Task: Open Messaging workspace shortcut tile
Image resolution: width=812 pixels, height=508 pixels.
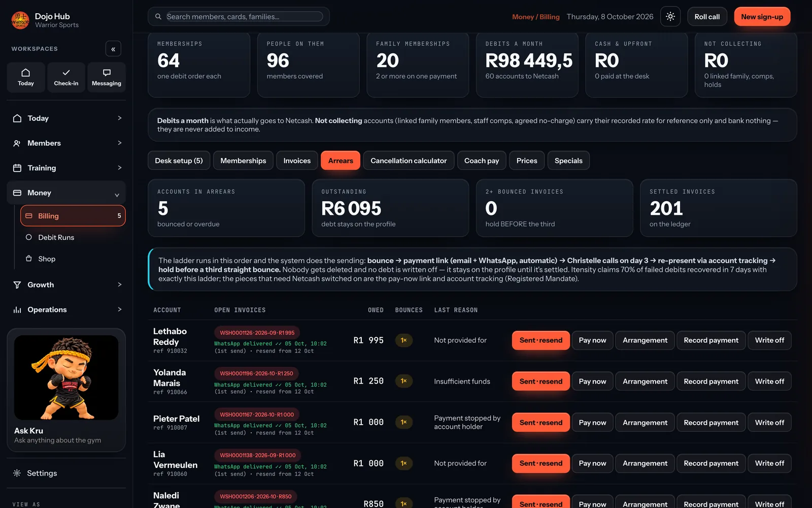Action: [107, 77]
